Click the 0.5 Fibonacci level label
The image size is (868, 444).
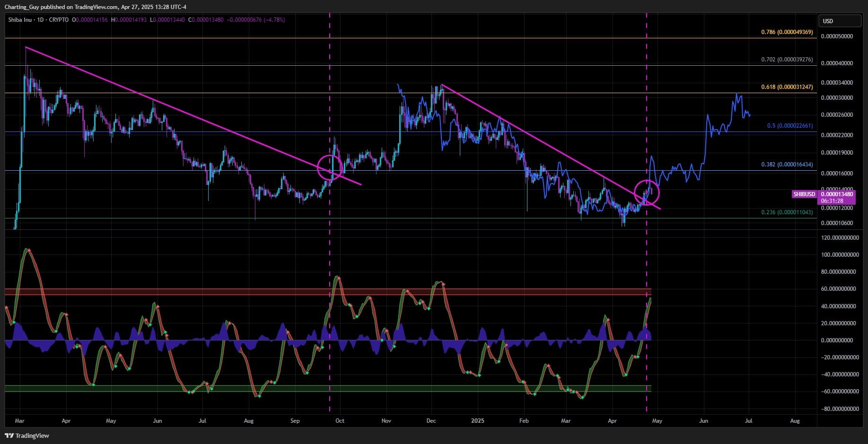(x=789, y=126)
